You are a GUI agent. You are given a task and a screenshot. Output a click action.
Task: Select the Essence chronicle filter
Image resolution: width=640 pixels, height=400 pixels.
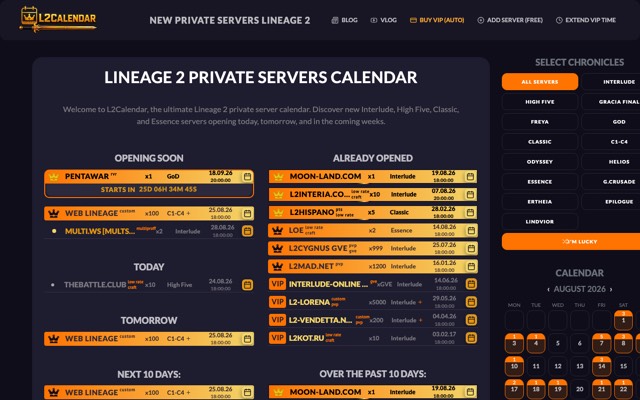[x=540, y=182]
